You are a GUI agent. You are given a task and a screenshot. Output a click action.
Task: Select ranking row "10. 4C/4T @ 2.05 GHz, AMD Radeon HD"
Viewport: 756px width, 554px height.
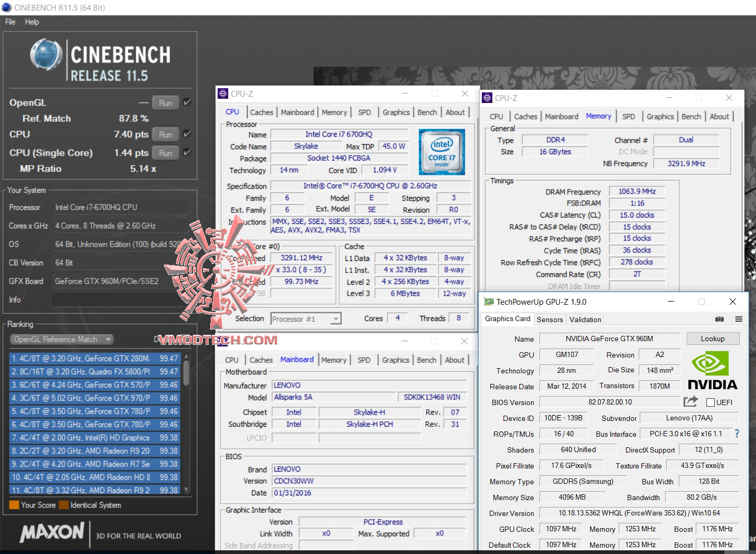[95, 477]
